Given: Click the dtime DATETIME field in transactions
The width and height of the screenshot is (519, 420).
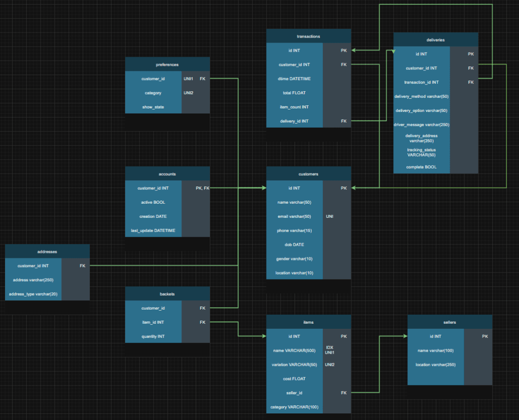Looking at the screenshot, I should click(294, 79).
